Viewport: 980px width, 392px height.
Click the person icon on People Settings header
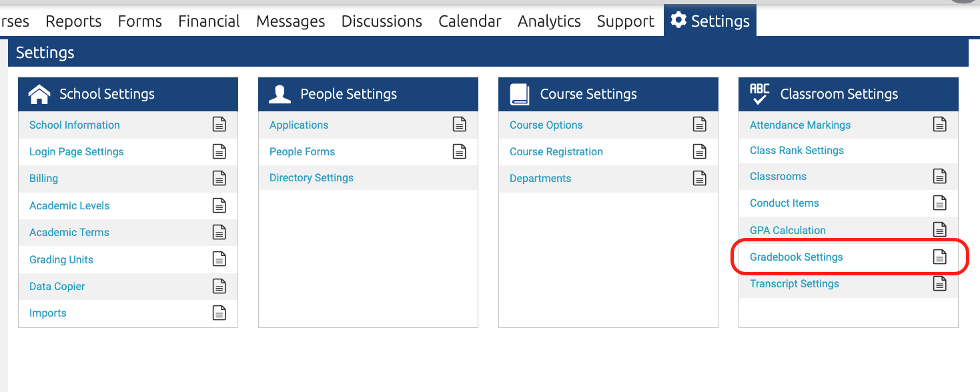click(280, 93)
